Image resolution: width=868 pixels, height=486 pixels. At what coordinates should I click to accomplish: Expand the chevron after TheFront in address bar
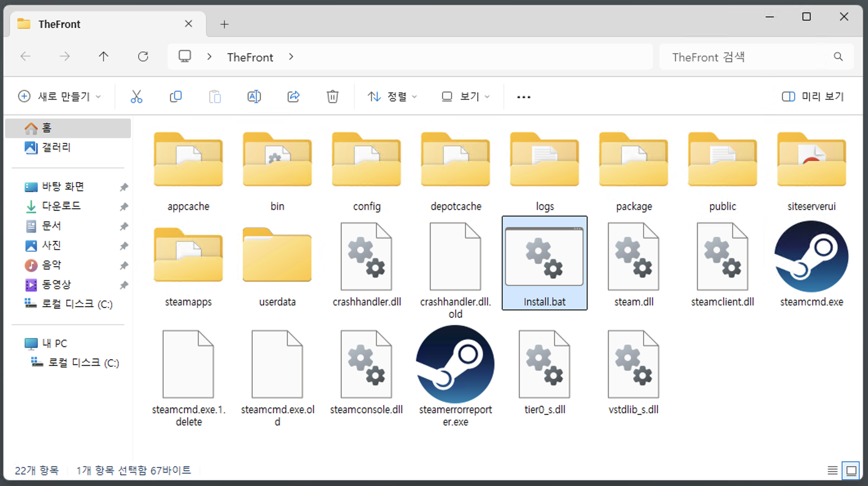(291, 57)
